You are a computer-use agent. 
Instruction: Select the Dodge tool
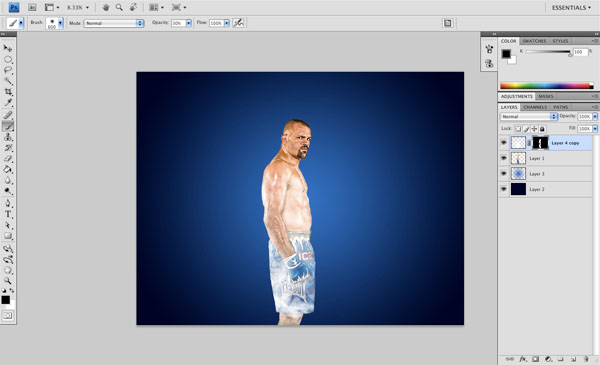click(8, 191)
